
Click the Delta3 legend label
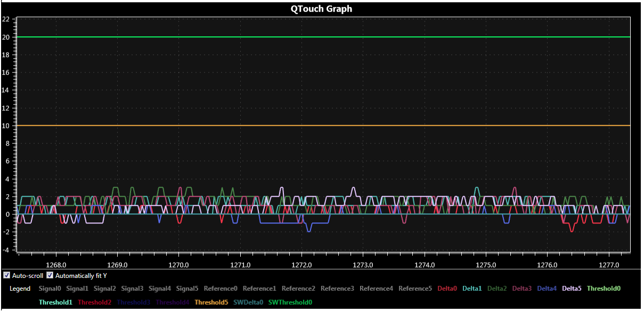coord(522,289)
